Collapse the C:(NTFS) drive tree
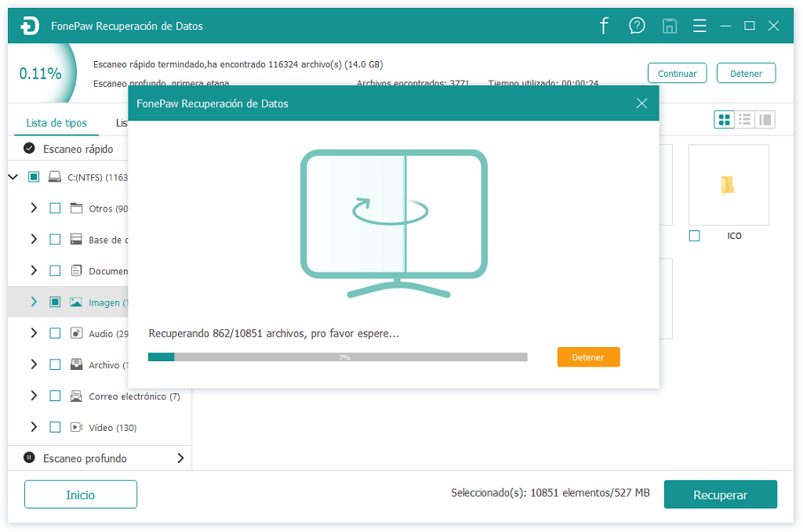The image size is (803, 532). pos(13,177)
